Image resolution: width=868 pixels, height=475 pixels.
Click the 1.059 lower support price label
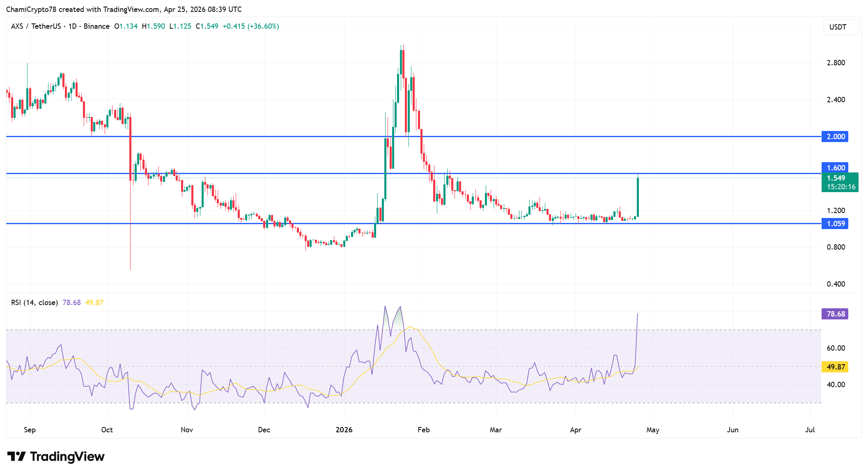(x=836, y=223)
